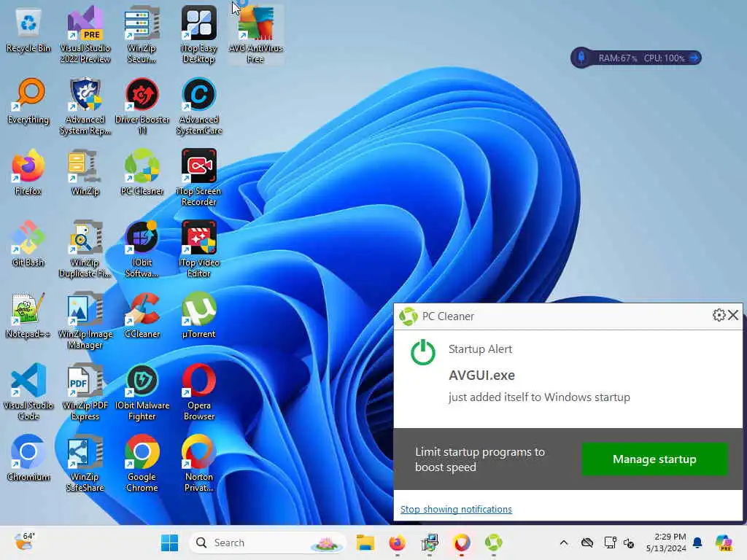
Task: Close the PC Cleaner startup alert
Action: tap(733, 315)
